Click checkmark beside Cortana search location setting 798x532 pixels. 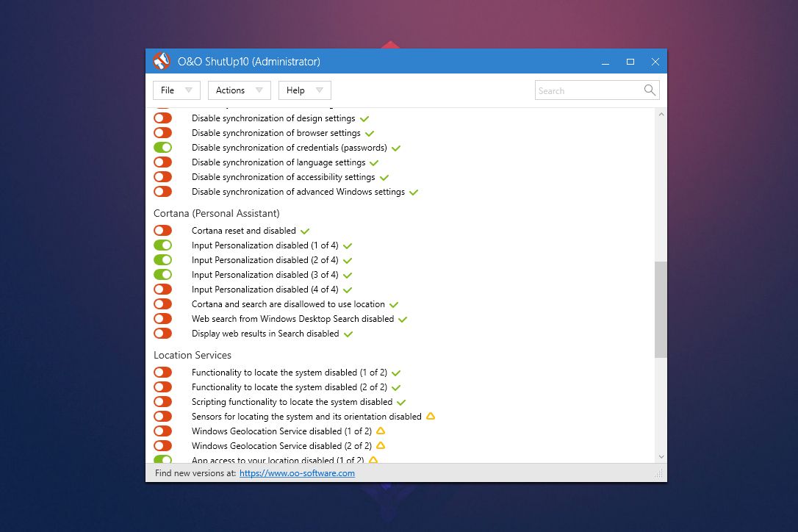(x=394, y=305)
